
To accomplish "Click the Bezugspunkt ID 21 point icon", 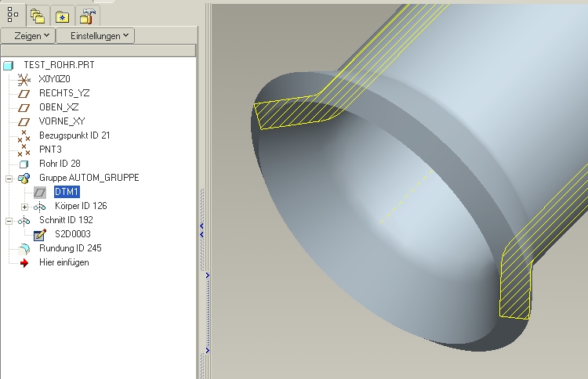I will pyautogui.click(x=24, y=135).
